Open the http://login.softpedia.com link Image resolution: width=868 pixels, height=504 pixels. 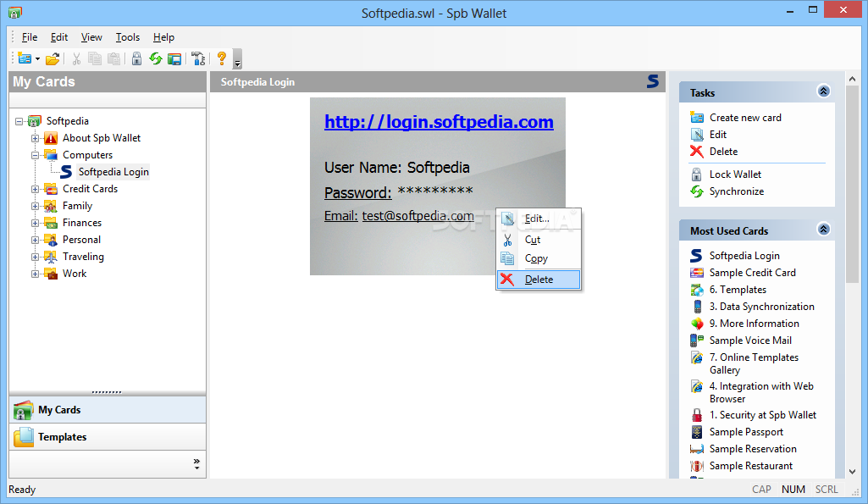click(439, 122)
